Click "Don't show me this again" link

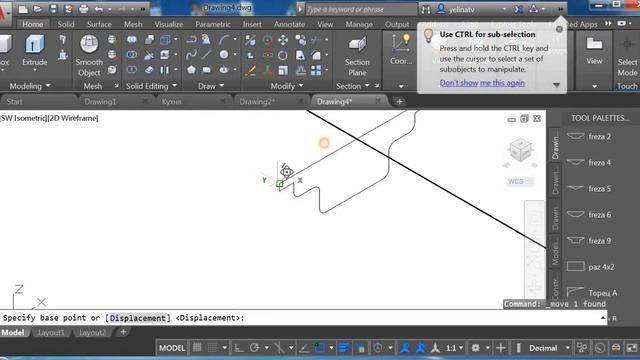(x=482, y=83)
